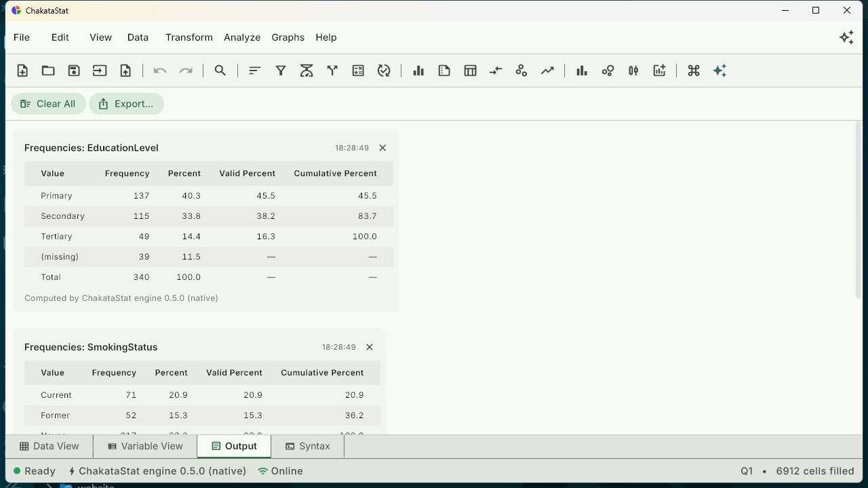Image resolution: width=868 pixels, height=488 pixels.
Task: Click the new file icon in toolbar
Action: pos(22,70)
